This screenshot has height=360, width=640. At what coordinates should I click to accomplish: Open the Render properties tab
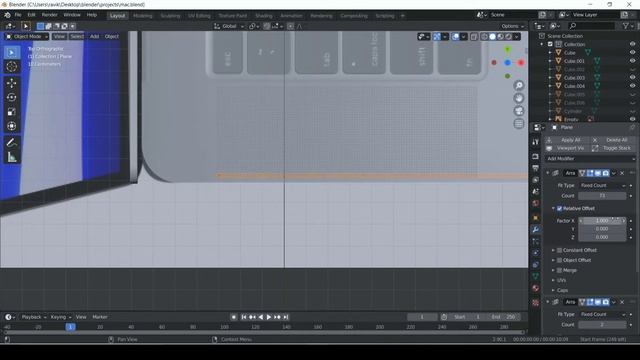coord(536,156)
